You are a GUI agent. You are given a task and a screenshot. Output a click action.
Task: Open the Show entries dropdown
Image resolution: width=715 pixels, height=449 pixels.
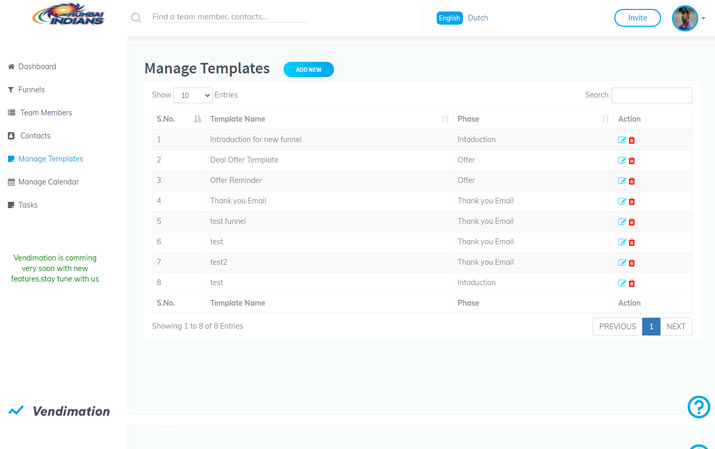[x=193, y=95]
